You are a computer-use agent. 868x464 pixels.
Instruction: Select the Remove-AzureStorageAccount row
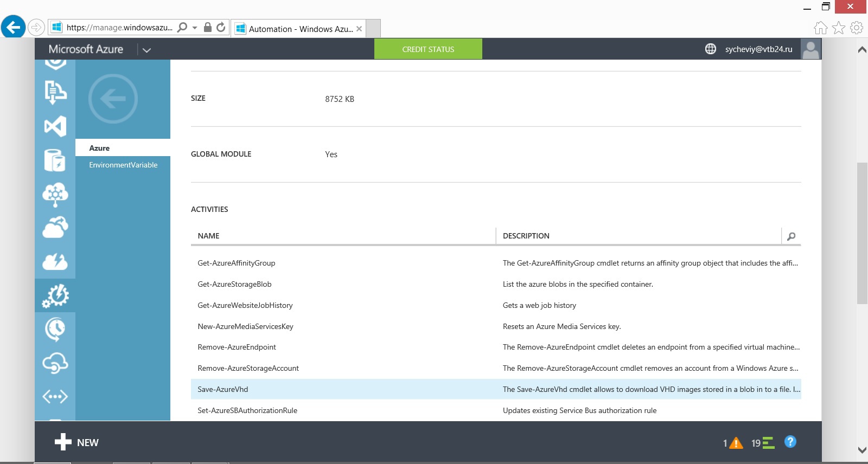pos(496,368)
